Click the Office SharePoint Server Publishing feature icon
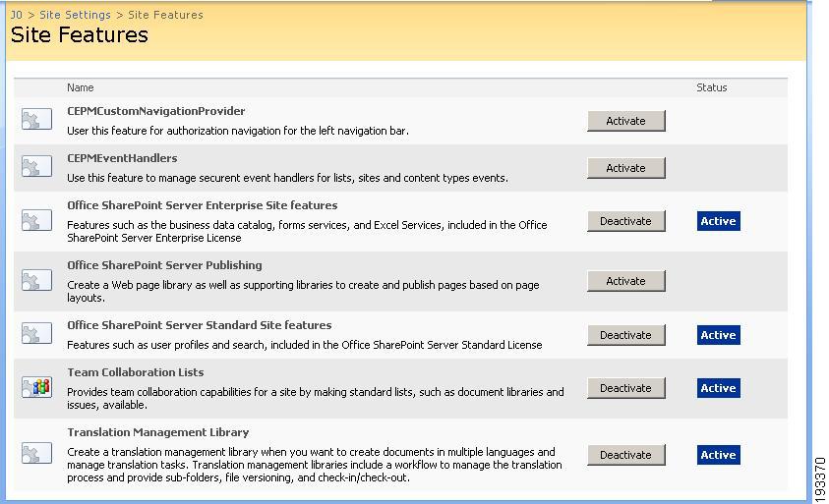 [36, 280]
